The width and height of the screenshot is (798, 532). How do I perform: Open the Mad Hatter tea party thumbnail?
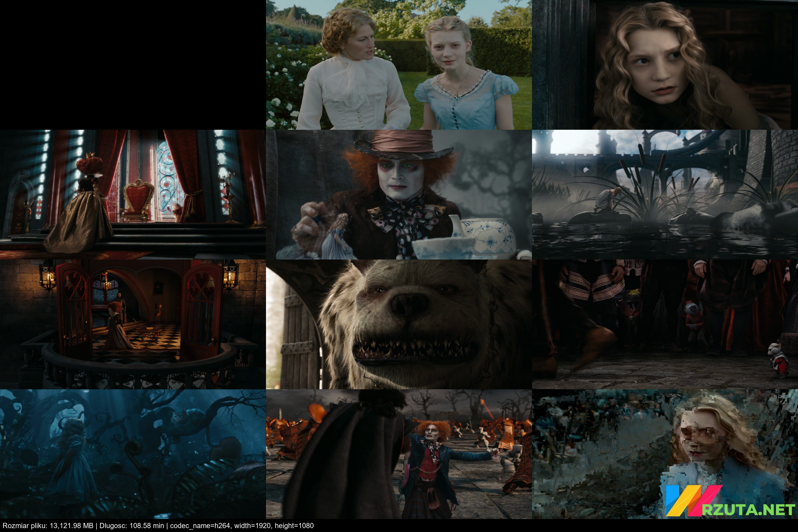coord(399,194)
